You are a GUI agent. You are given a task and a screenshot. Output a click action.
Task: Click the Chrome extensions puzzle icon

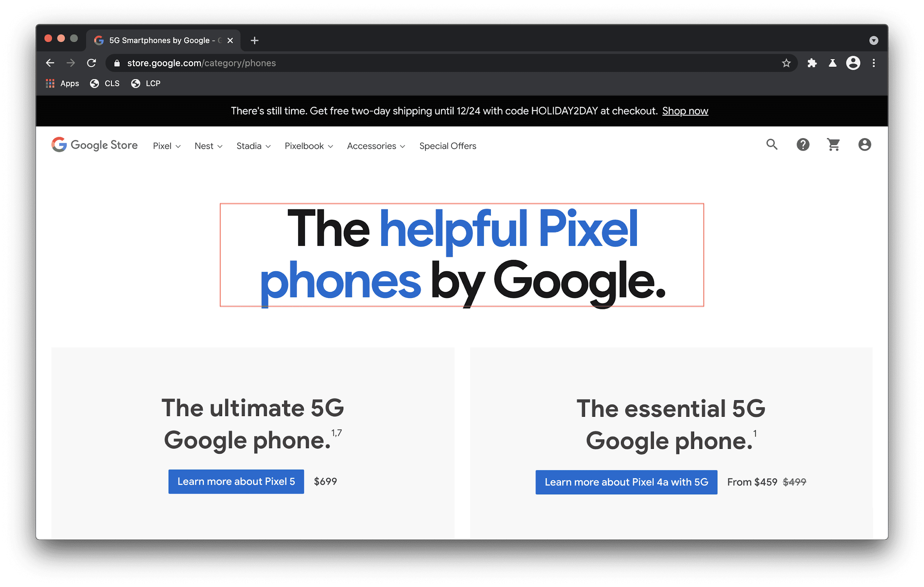coord(812,63)
